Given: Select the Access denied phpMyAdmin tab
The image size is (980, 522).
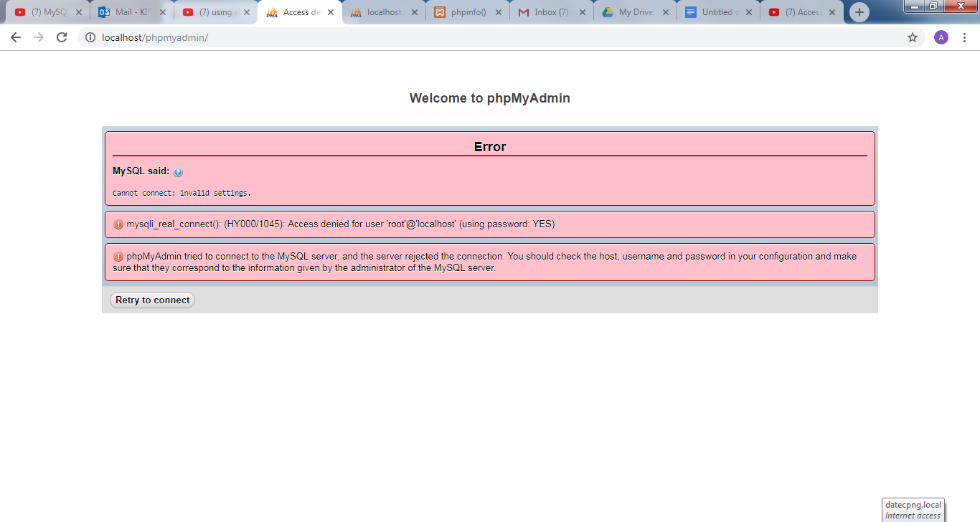Looking at the screenshot, I should (x=299, y=12).
